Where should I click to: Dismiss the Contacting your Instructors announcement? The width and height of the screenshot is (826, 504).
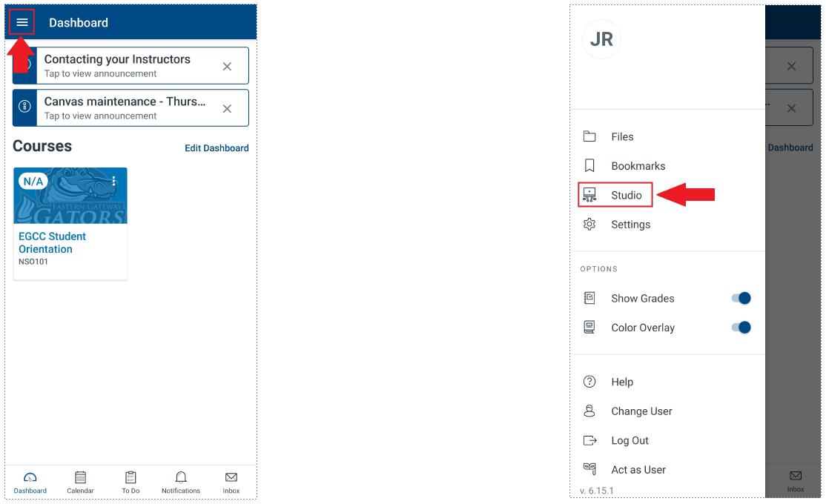click(227, 67)
